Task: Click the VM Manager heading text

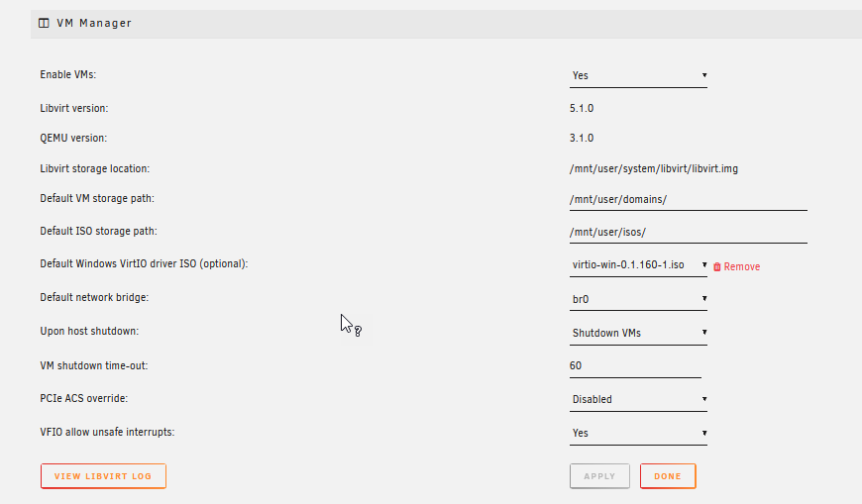Action: pos(94,23)
